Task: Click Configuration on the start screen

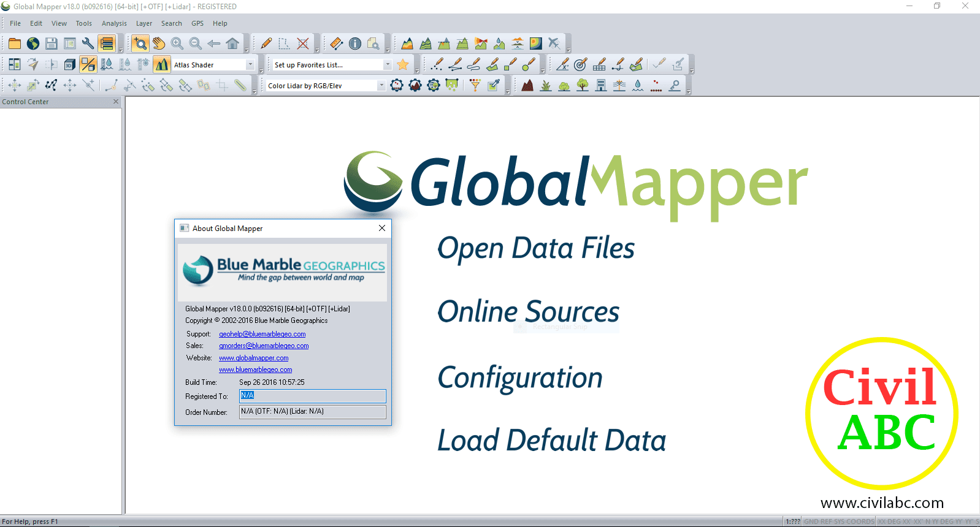Action: [520, 378]
